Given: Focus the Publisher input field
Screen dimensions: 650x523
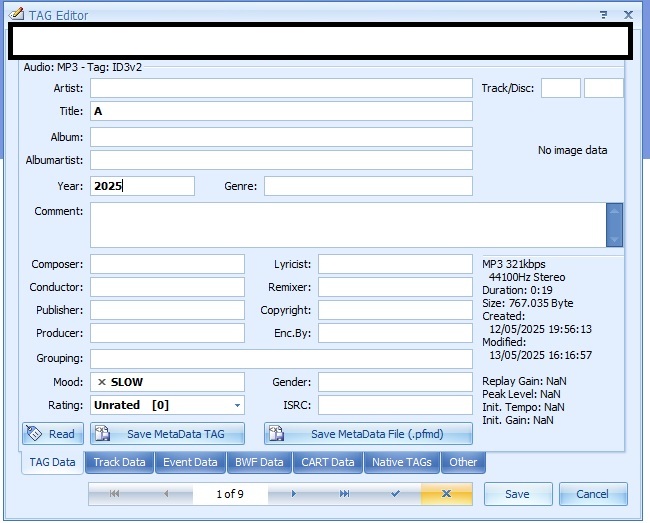Looking at the screenshot, I should tap(167, 310).
